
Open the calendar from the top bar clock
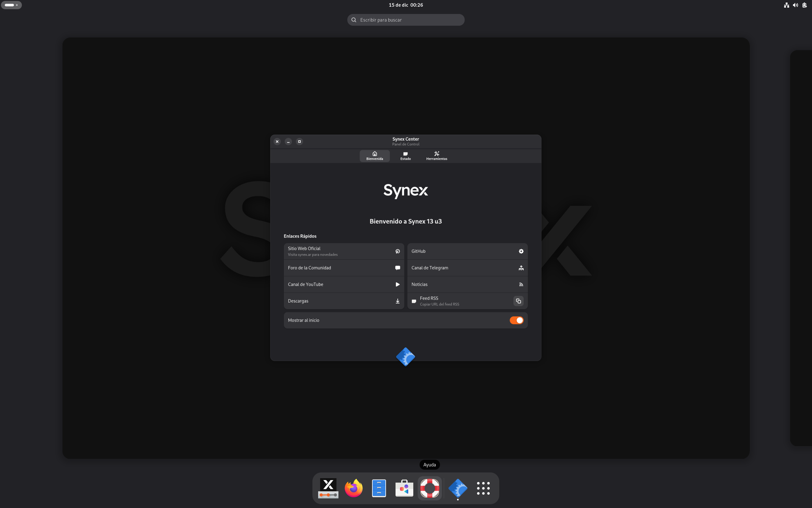406,5
